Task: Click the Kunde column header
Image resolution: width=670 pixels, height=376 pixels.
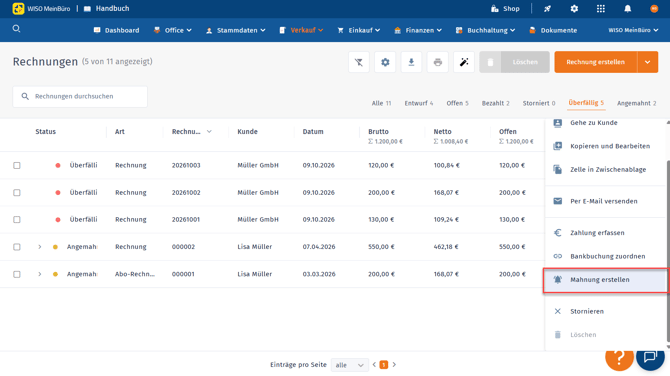Action: [247, 132]
